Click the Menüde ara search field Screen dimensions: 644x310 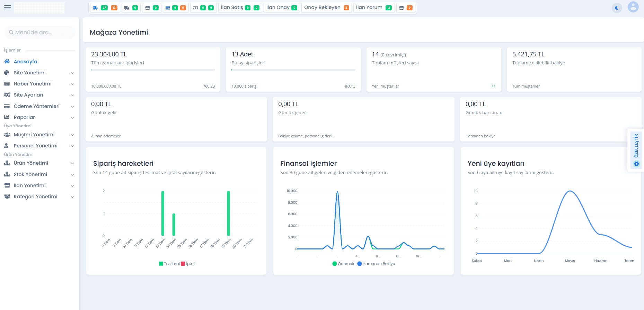40,32
